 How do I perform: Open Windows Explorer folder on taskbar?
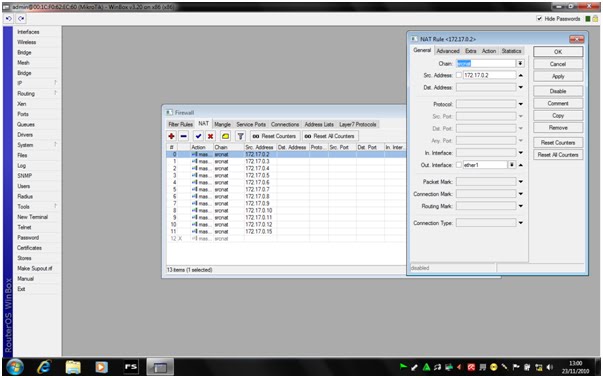click(73, 367)
